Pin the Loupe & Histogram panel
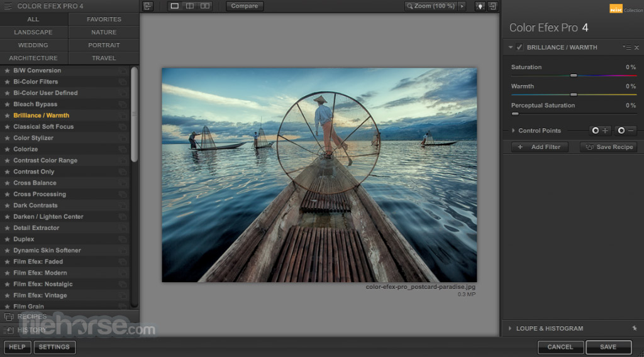 coord(635,328)
